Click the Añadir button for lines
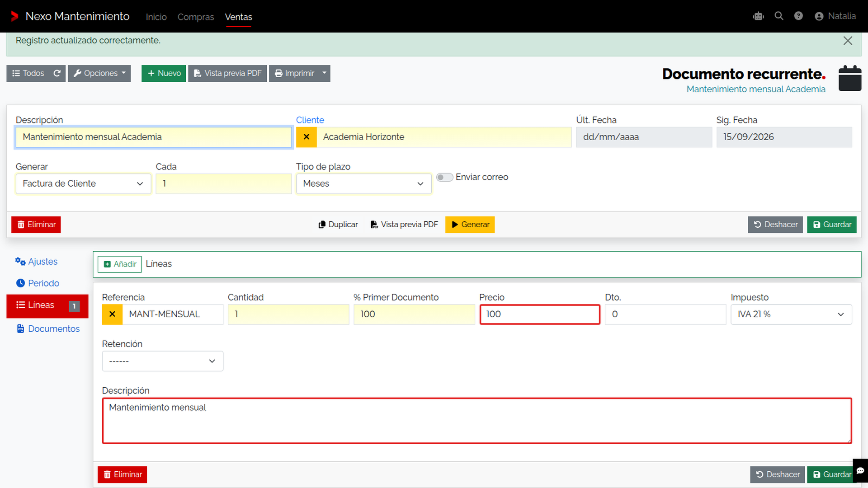Screen dimensions: 868x488 120,264
